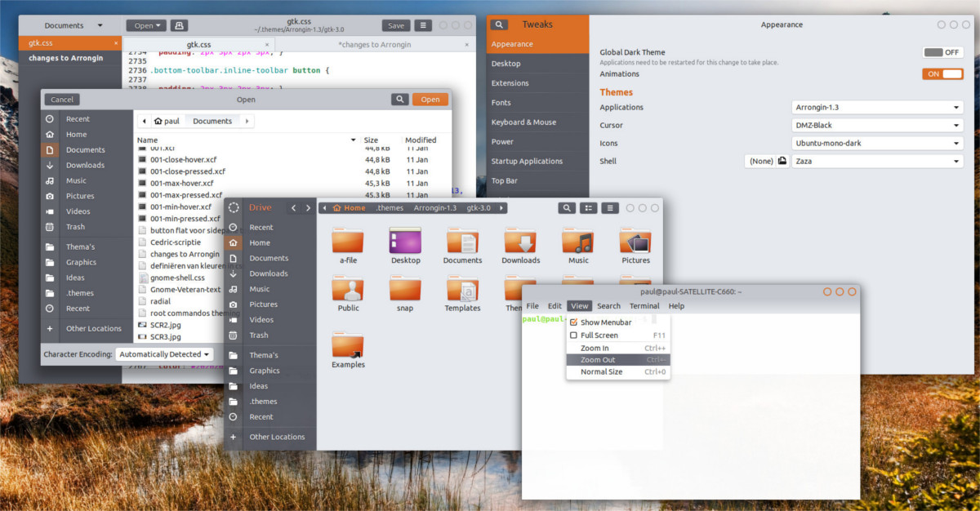Open Icons theme dropdown showing Ubuntu-mono-dark

tap(878, 144)
